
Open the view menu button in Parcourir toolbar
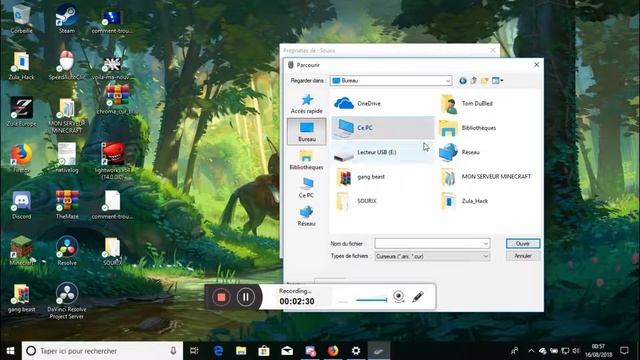click(x=497, y=81)
